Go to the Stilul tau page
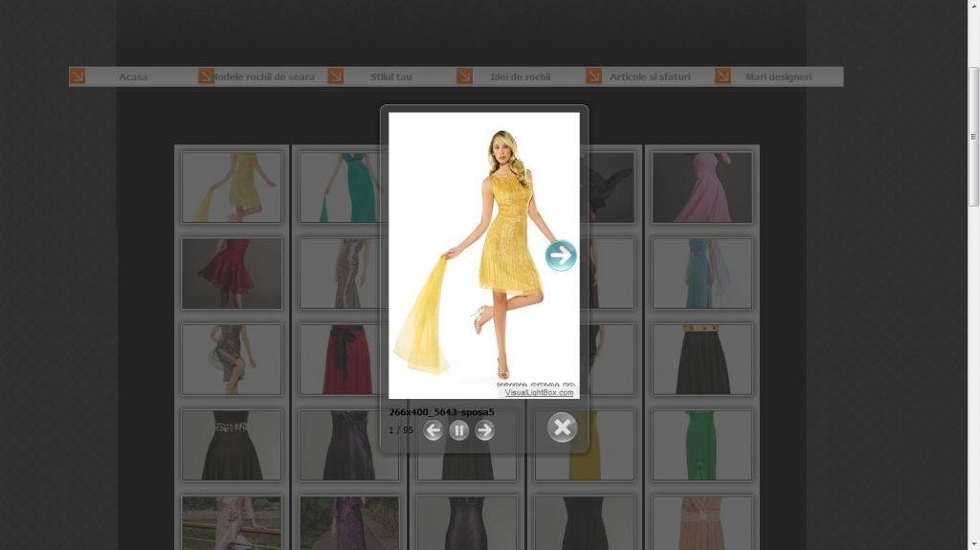The height and width of the screenshot is (550, 980). 390,77
